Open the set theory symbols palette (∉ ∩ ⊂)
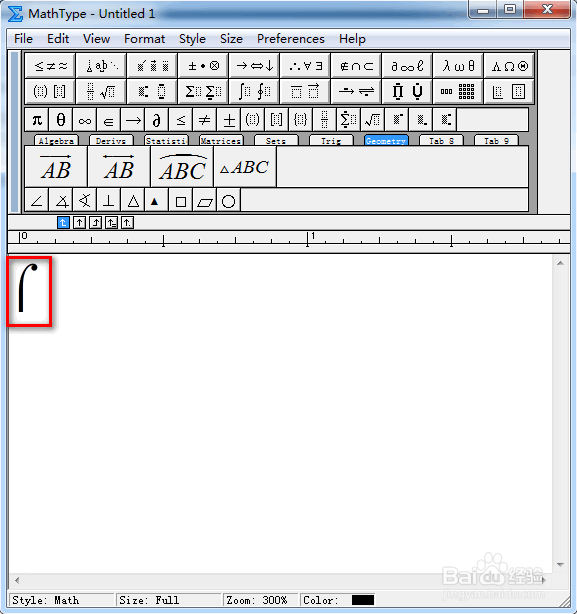Screen dimensions: 577x614 click(x=356, y=66)
